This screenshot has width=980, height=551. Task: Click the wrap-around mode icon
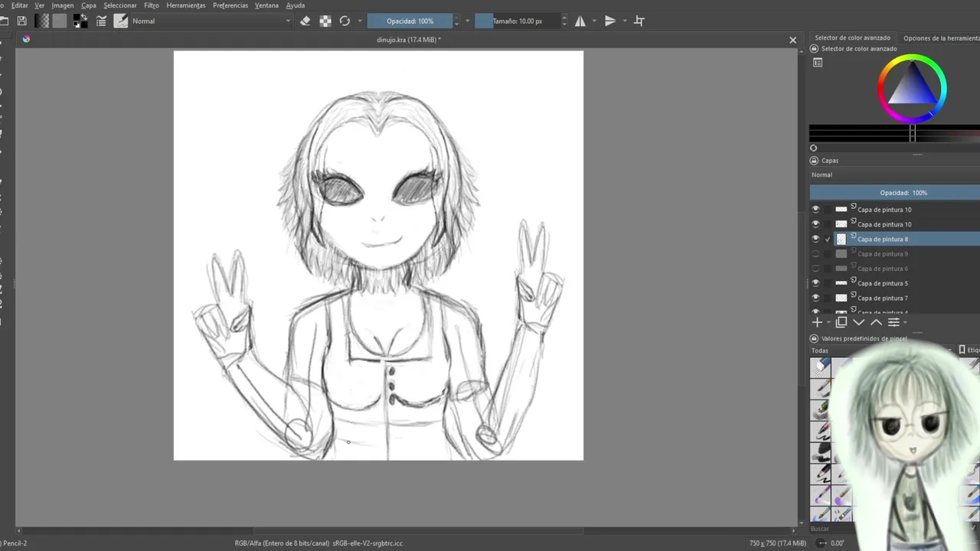(x=639, y=21)
